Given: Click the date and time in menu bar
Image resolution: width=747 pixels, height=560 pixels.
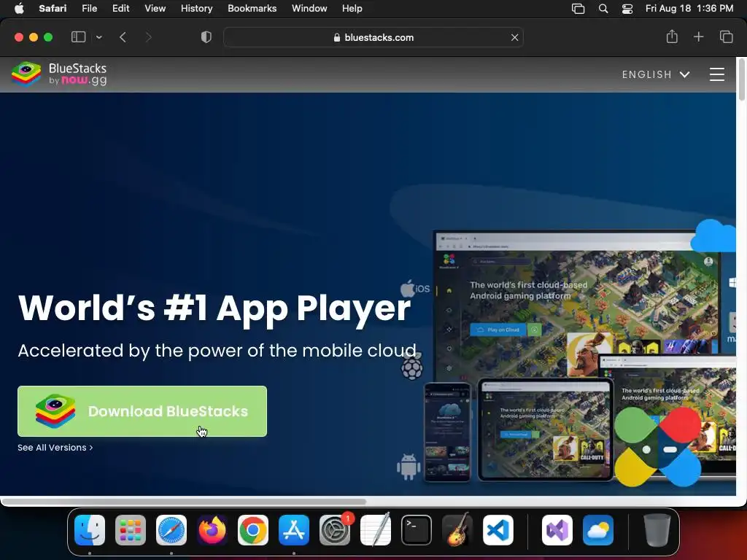Looking at the screenshot, I should [x=689, y=9].
